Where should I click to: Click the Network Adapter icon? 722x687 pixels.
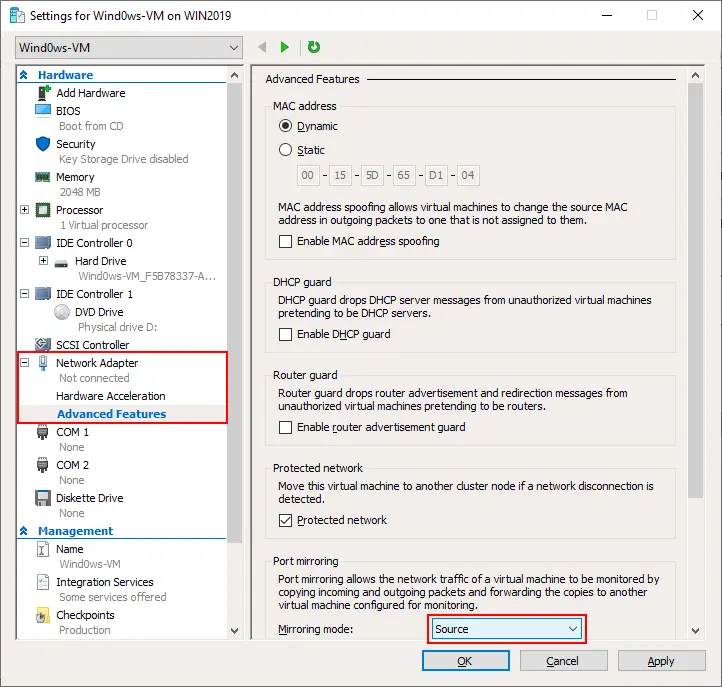click(43, 363)
